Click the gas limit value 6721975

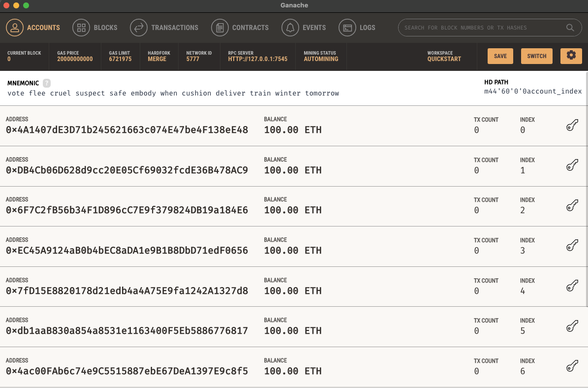pos(120,59)
